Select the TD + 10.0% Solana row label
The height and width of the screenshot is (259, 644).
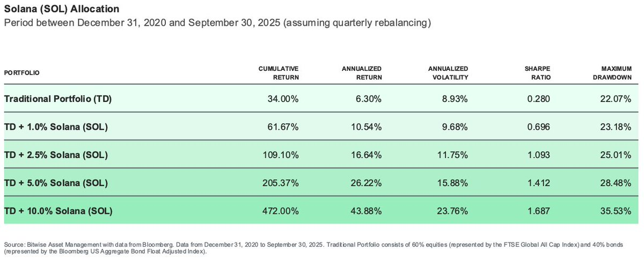click(58, 211)
